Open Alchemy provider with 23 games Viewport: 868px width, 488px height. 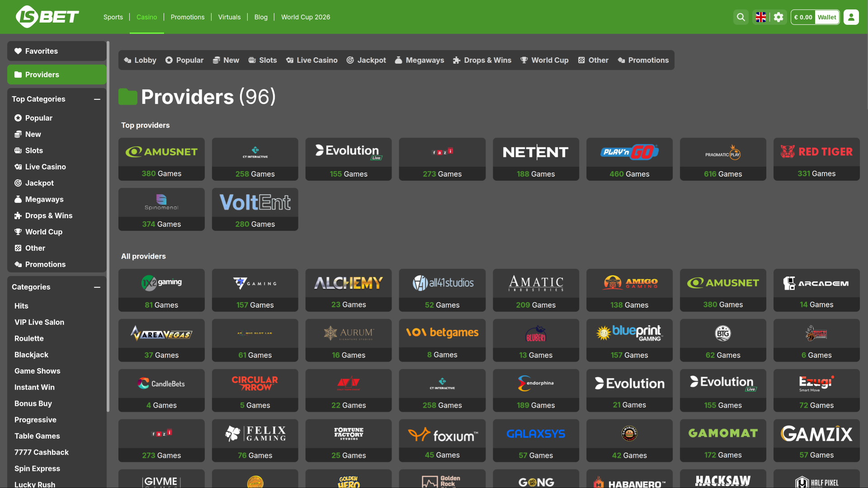pos(349,290)
